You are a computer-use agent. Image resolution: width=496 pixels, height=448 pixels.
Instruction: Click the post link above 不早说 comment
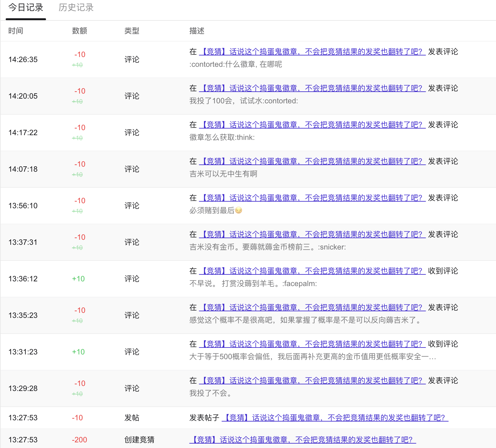(312, 271)
